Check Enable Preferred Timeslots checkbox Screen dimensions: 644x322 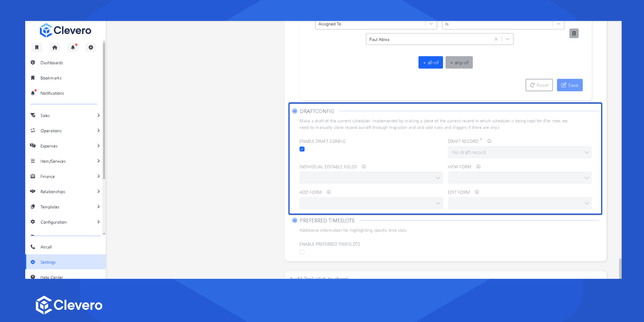(302, 252)
